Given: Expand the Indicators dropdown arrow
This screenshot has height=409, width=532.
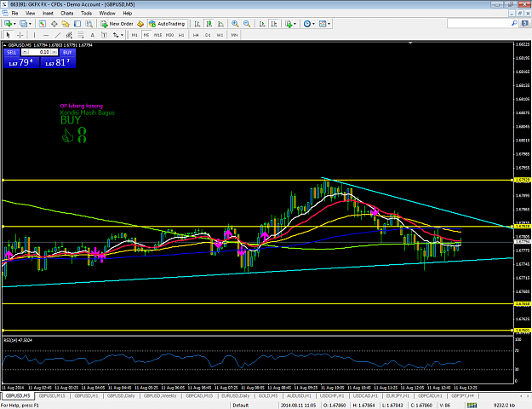Looking at the screenshot, I should [x=295, y=24].
